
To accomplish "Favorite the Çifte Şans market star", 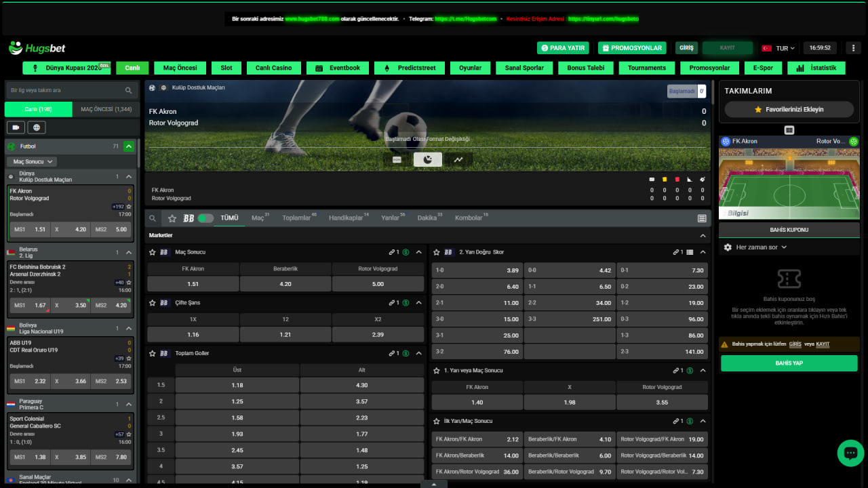I will click(x=152, y=303).
